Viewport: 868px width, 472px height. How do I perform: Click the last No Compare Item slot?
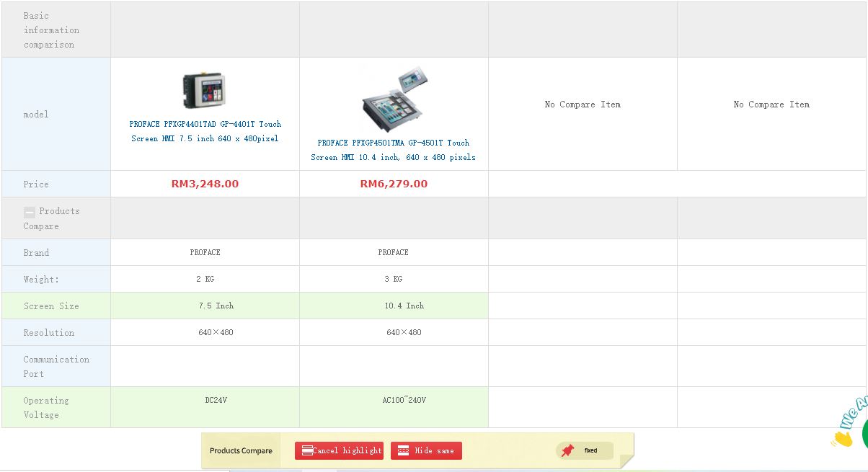click(771, 104)
